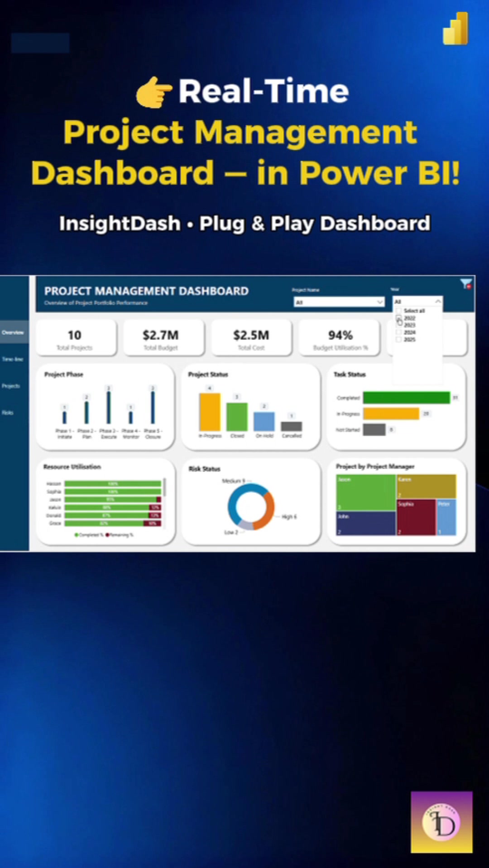Click Sophia's maroon treemap tile
489x868 pixels.
pyautogui.click(x=416, y=517)
